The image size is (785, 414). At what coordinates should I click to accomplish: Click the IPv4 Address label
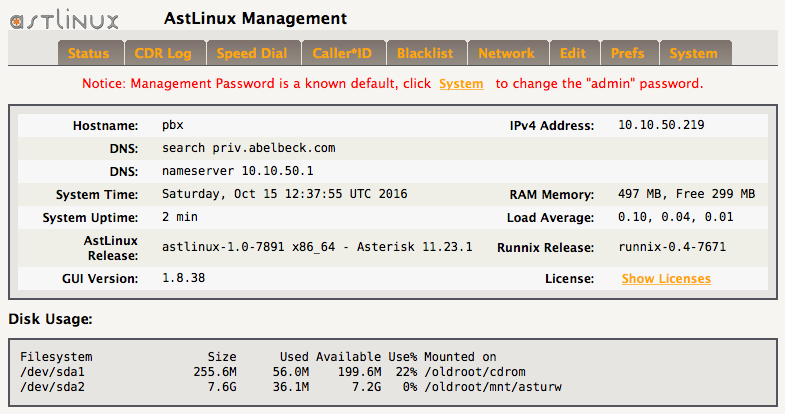point(552,126)
